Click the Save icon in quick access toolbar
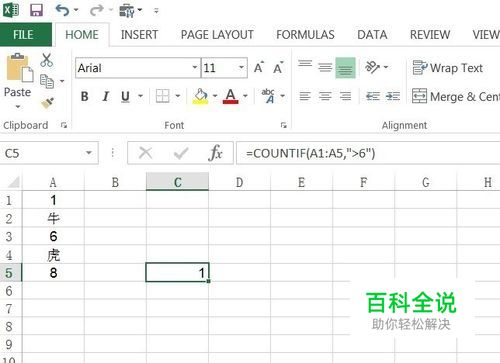This screenshot has width=500, height=363. pos(36,10)
